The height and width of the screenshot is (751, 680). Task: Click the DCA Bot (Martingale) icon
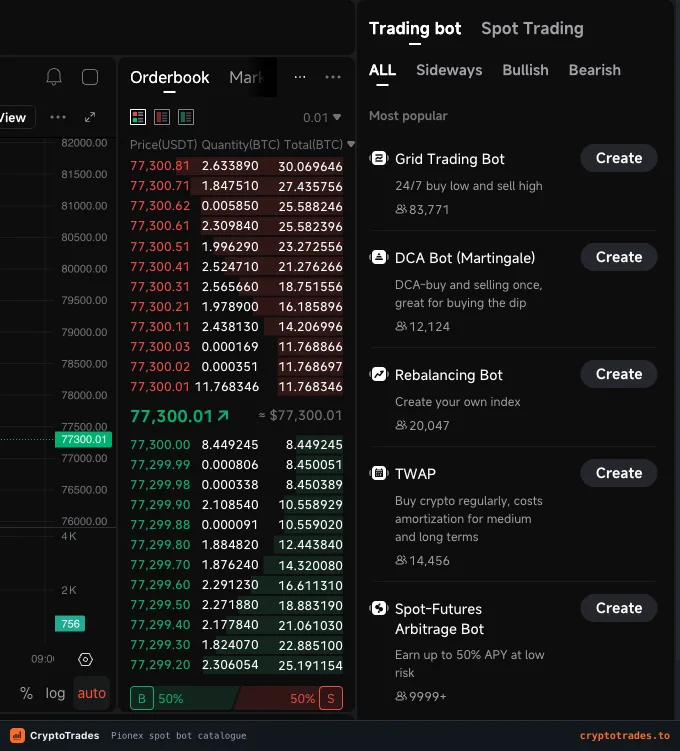click(x=379, y=257)
